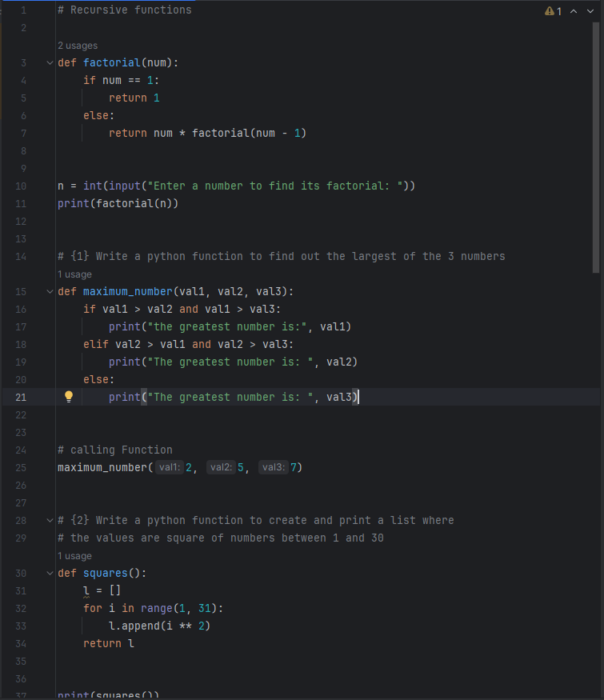Click the 'Enter a number to find its factorial' string
604x700 pixels.
pyautogui.click(x=275, y=186)
